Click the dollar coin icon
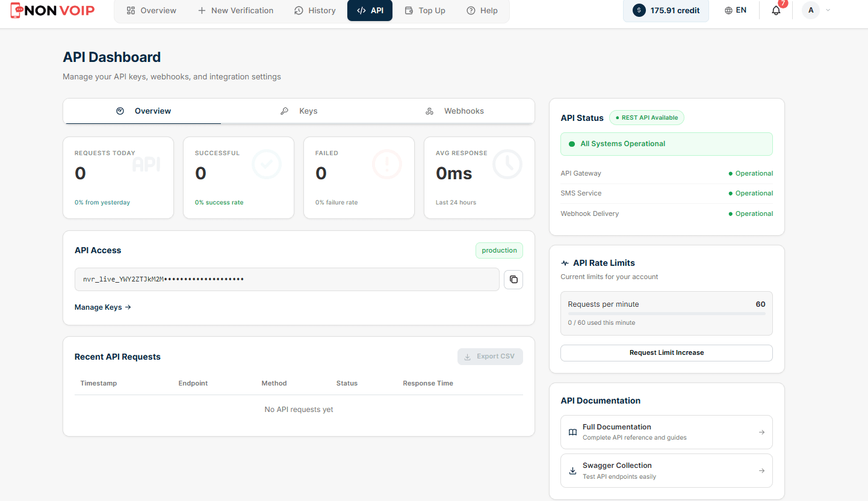 639,10
